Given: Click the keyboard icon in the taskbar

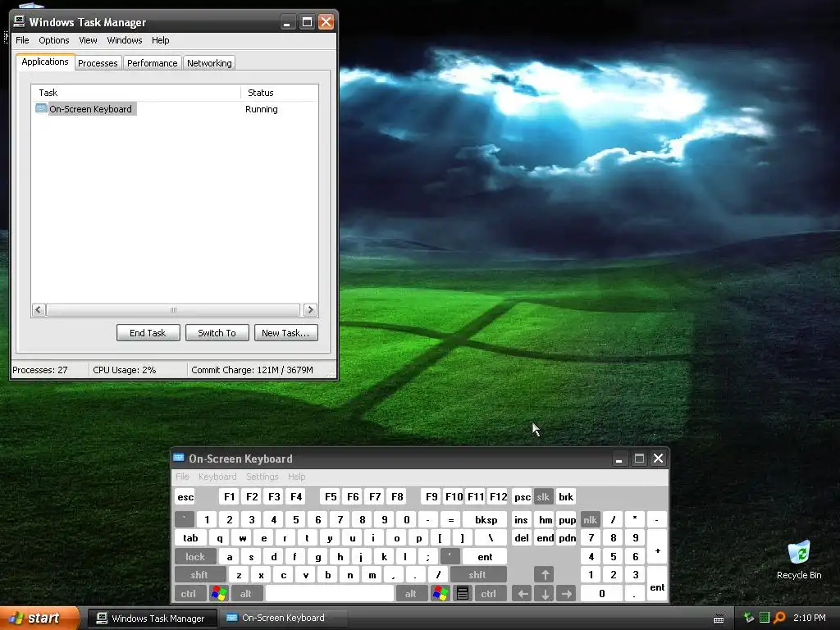Looking at the screenshot, I should click(x=719, y=619).
